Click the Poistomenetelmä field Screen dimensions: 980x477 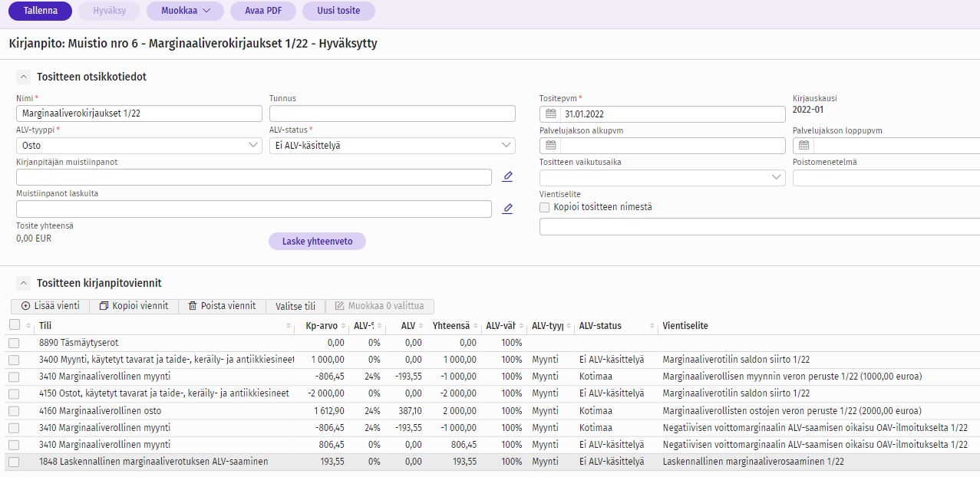point(886,177)
